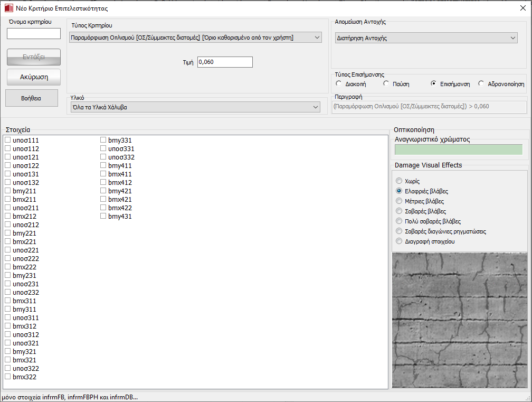The height and width of the screenshot is (402, 532).
Task: Open the Υλικό materials dropdown
Action: pos(195,107)
